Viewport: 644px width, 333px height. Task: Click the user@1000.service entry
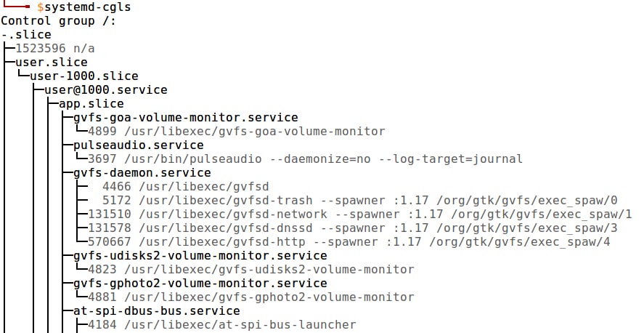(106, 90)
